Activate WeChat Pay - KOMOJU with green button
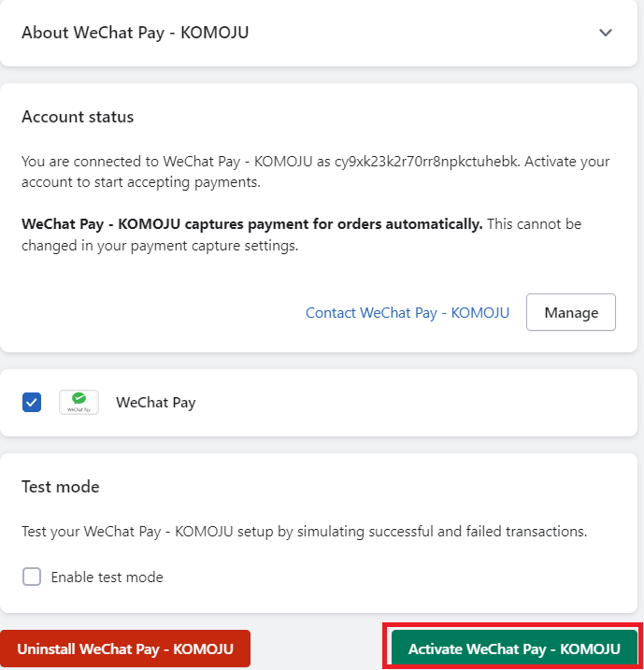Screen dimensions: 644x670 pos(514,649)
